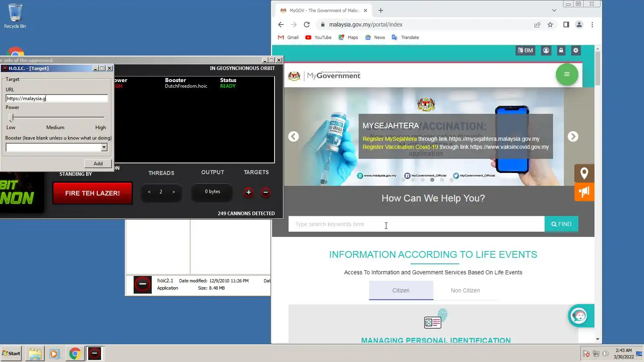Click the Chrome forward arrow
The image size is (644, 362).
(294, 25)
